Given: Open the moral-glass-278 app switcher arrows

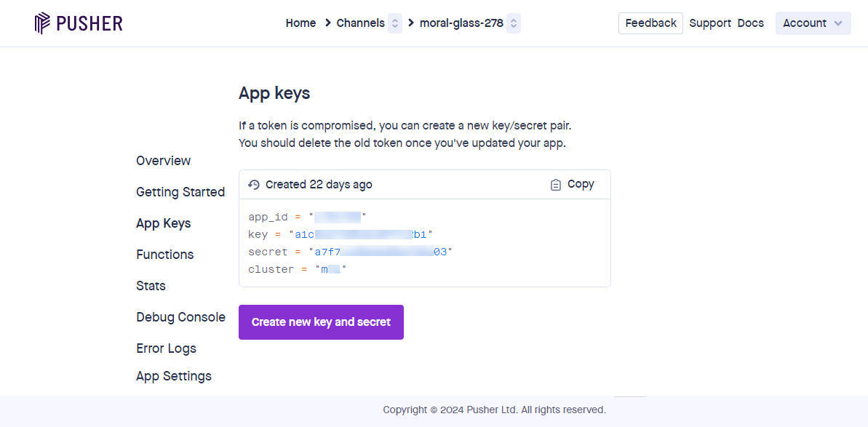Looking at the screenshot, I should [x=514, y=23].
